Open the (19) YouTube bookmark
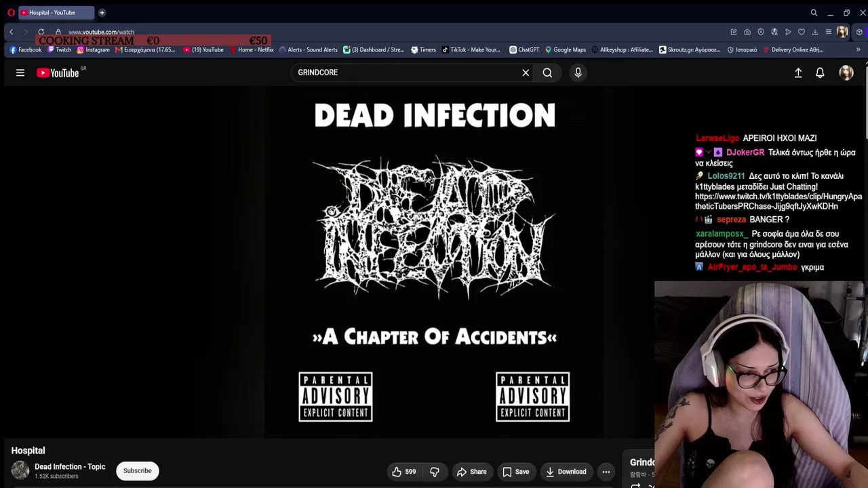The width and height of the screenshot is (868, 488). [x=203, y=49]
